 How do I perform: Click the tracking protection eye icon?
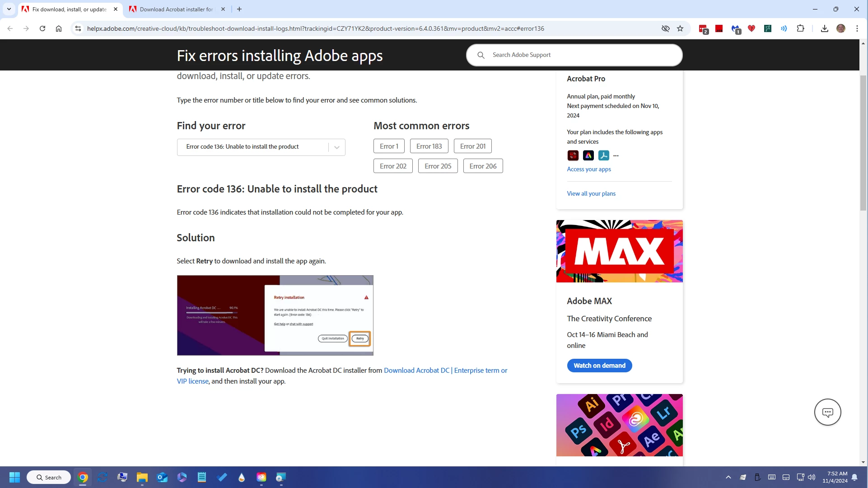pyautogui.click(x=665, y=28)
